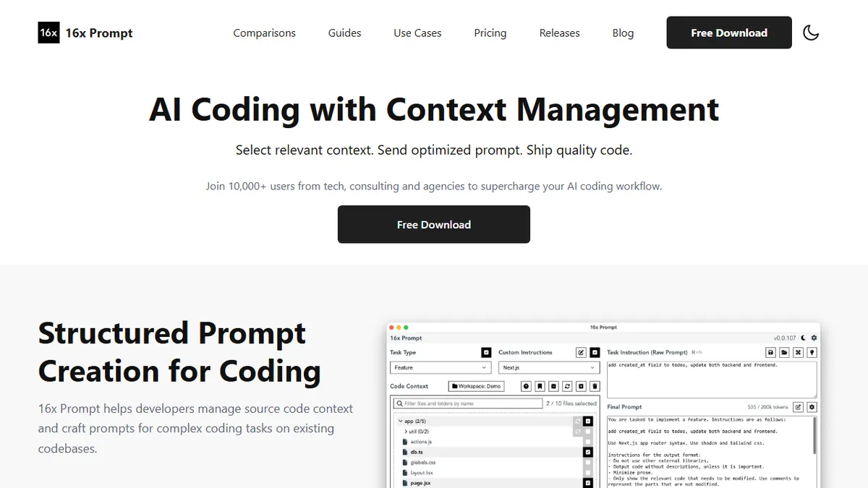The height and width of the screenshot is (488, 868).
Task: Click the Workspace: Demo button
Action: click(476, 386)
